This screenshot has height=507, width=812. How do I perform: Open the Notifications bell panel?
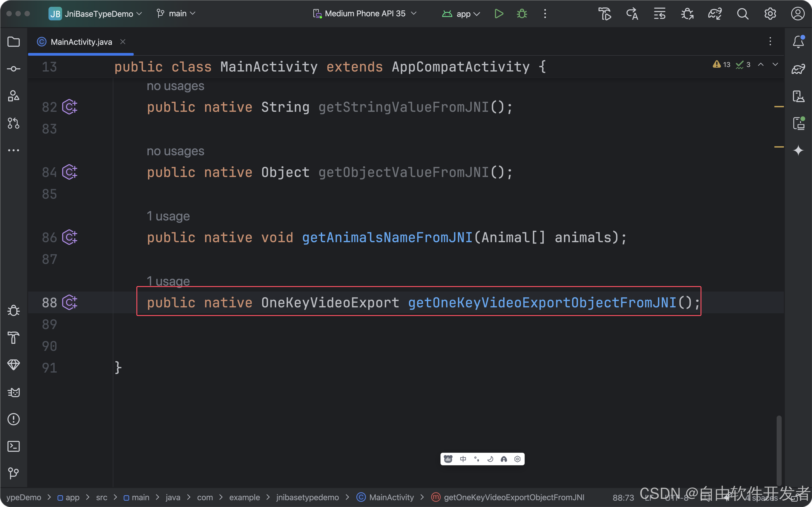point(798,42)
